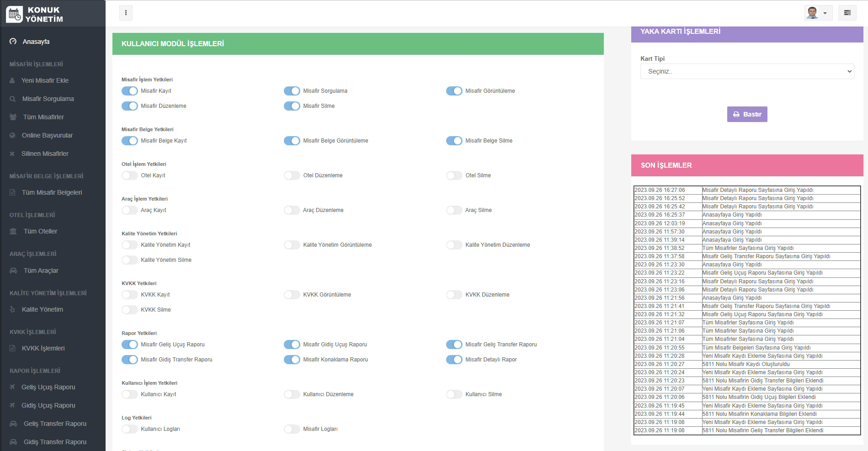Click the Anasayfa dashboard icon
This screenshot has height=451, width=868.
click(x=13, y=42)
